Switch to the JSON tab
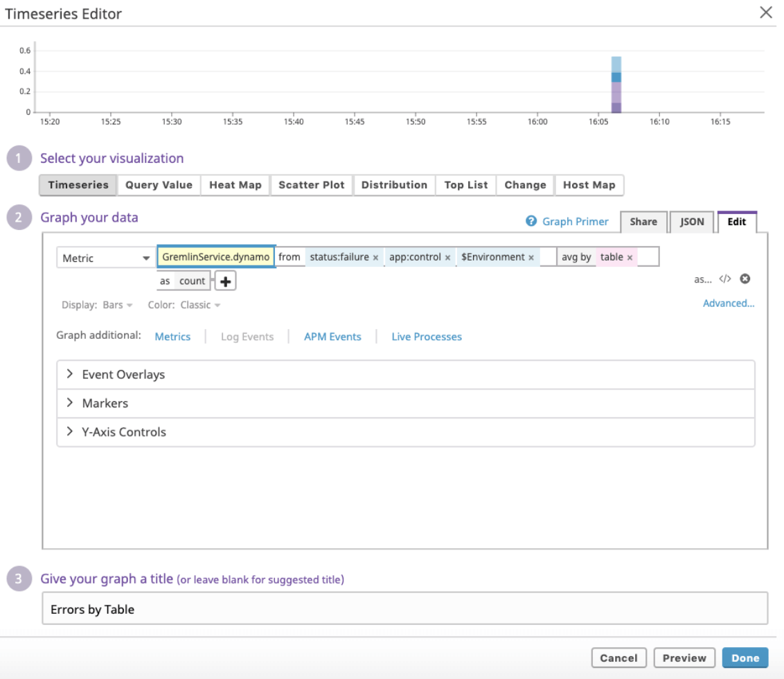Viewport: 784px width, 679px height. click(691, 222)
